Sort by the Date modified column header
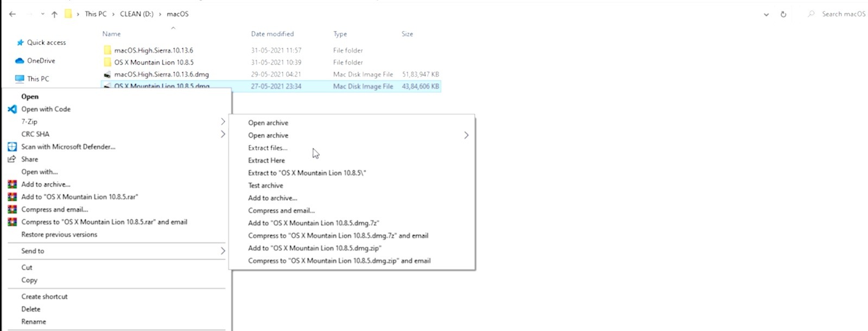This screenshot has height=331, width=868. [273, 34]
